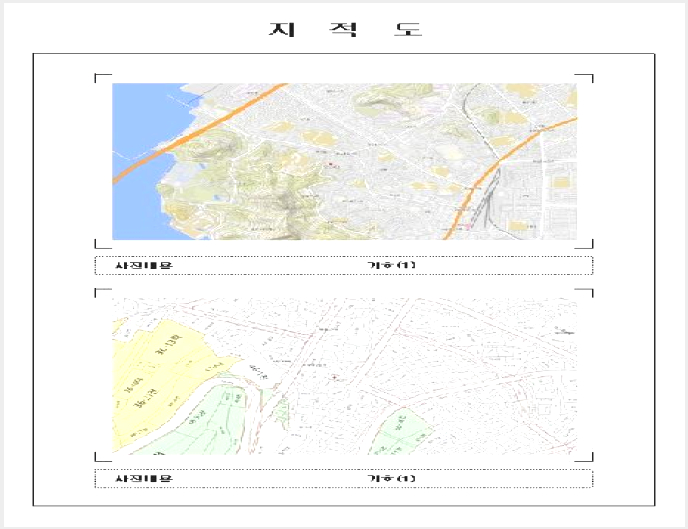Click the red marker on the upper map
Viewport: 688px width, 529px height.
(330, 164)
